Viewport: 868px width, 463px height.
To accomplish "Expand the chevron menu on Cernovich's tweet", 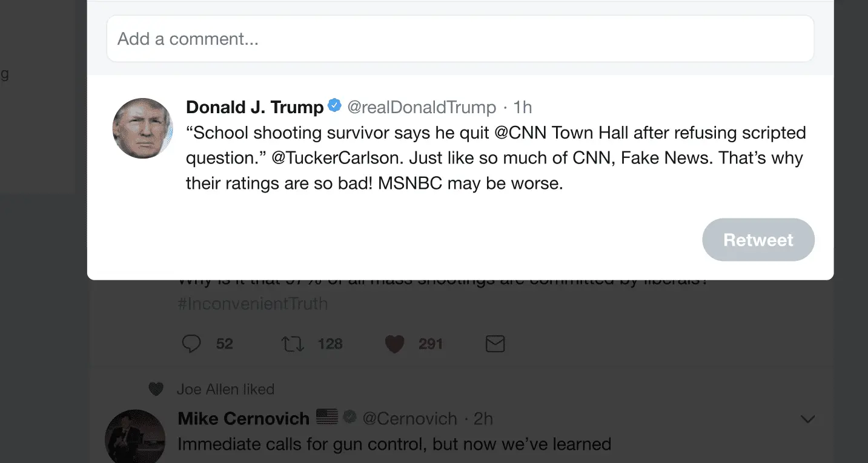I will point(807,419).
